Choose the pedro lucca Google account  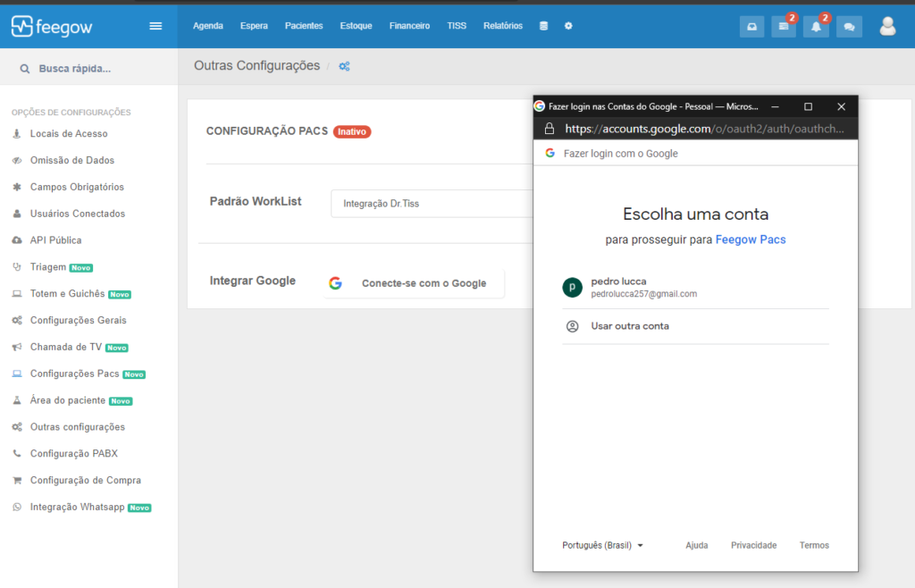(x=695, y=287)
